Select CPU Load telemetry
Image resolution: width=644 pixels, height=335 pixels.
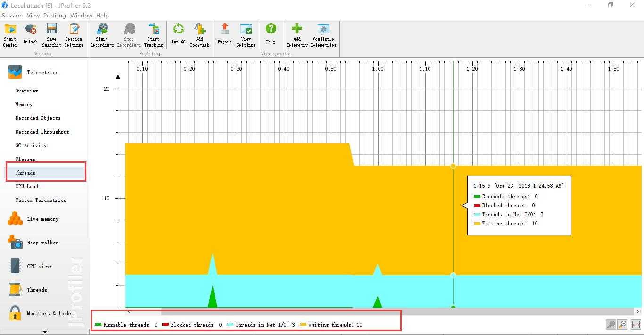point(26,186)
